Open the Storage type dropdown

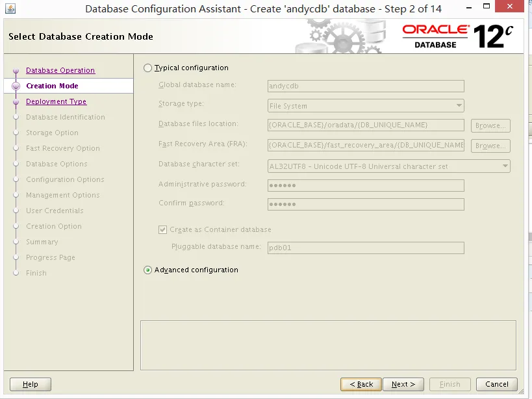click(366, 106)
